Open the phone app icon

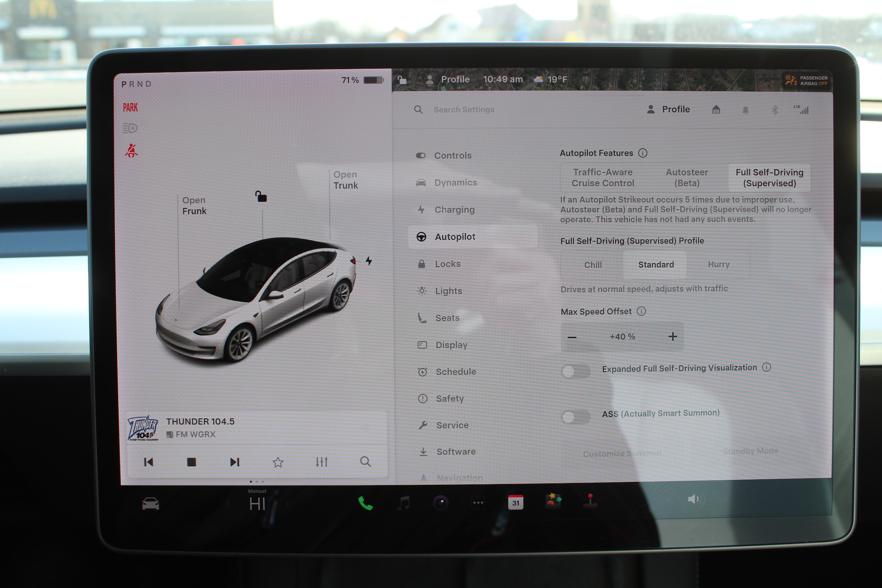click(x=365, y=503)
